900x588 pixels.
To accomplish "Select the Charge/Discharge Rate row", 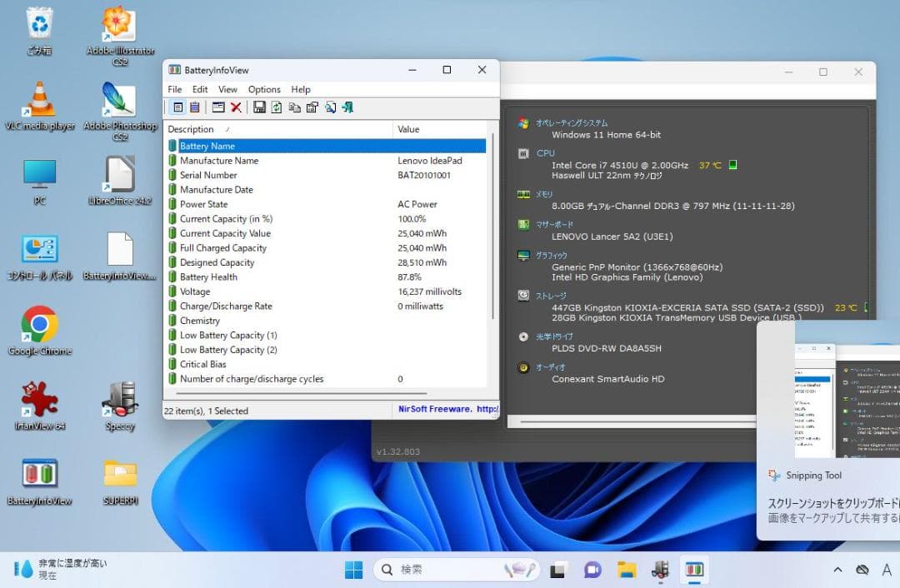I will 327,306.
